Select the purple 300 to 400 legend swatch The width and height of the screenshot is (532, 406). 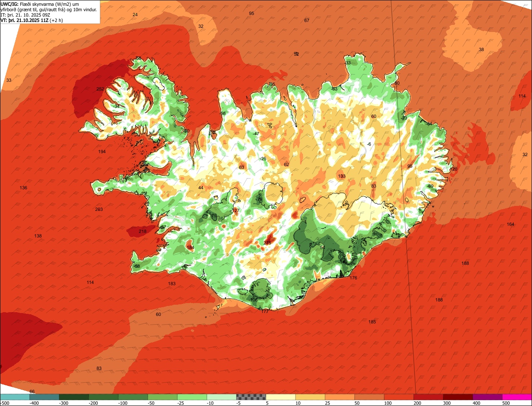488,396
